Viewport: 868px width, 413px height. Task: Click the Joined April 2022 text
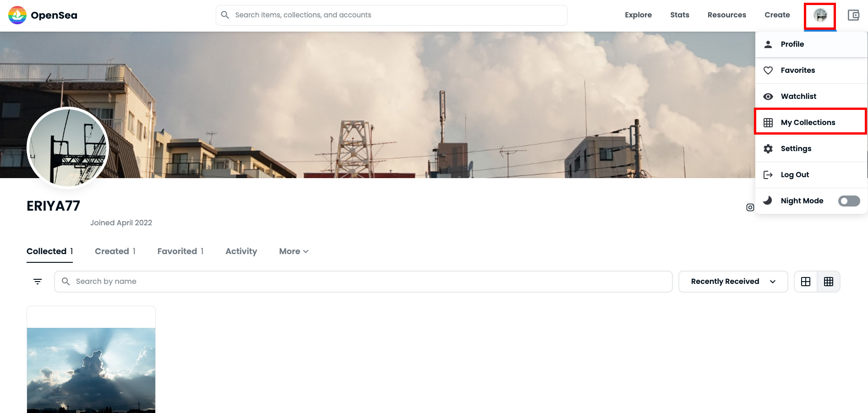tap(121, 223)
